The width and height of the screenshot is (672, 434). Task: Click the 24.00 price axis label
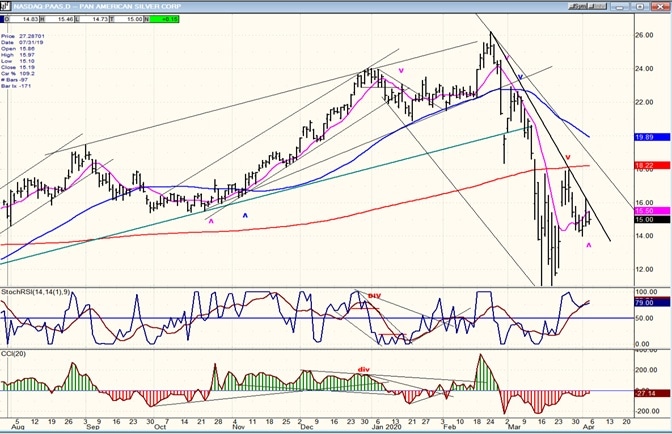644,69
